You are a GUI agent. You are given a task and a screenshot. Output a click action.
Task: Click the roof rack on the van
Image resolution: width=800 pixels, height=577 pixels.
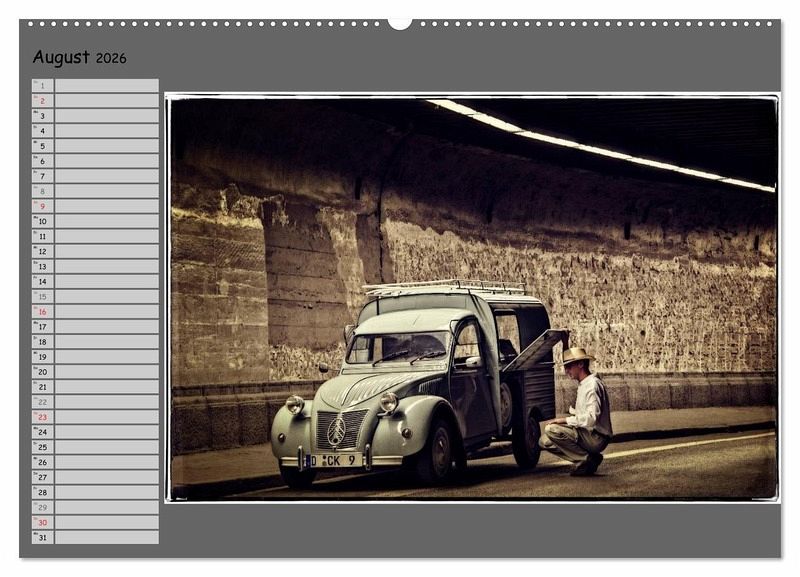pos(445,288)
